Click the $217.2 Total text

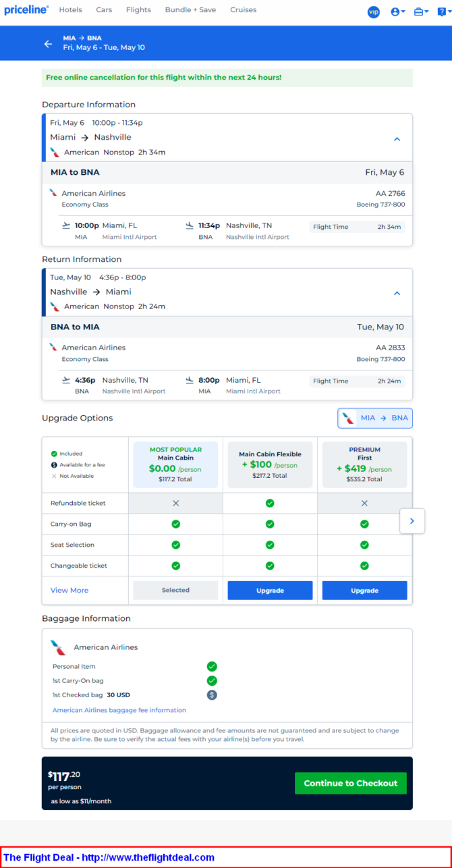[x=270, y=475]
